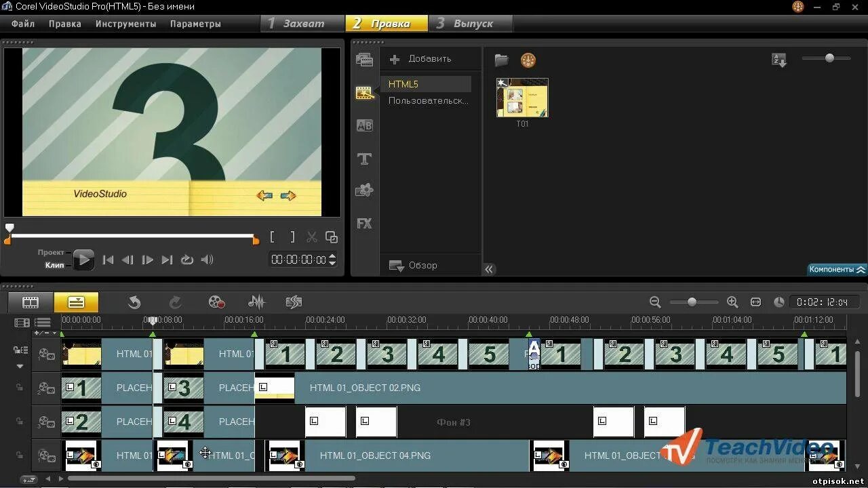
Task: Open the Правка menu
Action: [65, 24]
